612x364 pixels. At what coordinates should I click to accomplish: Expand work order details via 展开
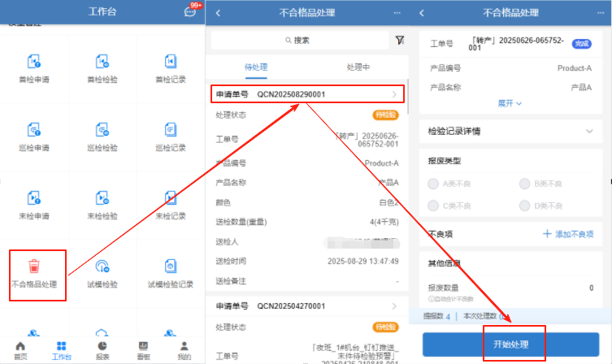click(x=509, y=103)
